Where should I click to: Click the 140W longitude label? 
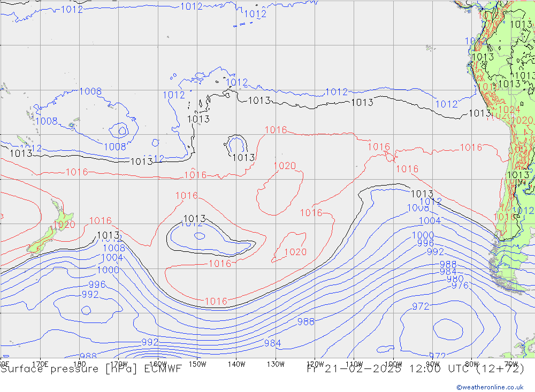point(236,364)
